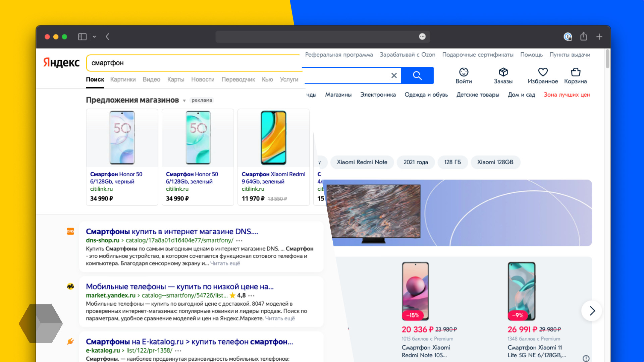Click the DNS favicon icon
The height and width of the screenshot is (362, 644).
click(70, 231)
